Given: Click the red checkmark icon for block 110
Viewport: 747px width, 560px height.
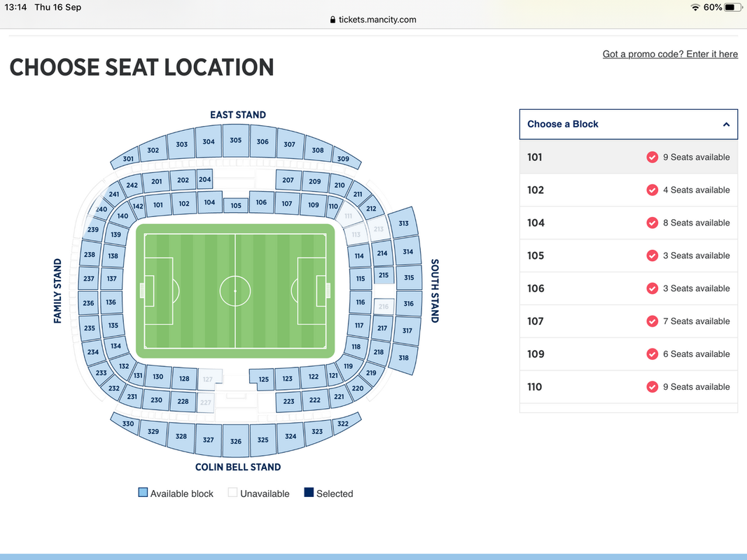Looking at the screenshot, I should coord(652,386).
